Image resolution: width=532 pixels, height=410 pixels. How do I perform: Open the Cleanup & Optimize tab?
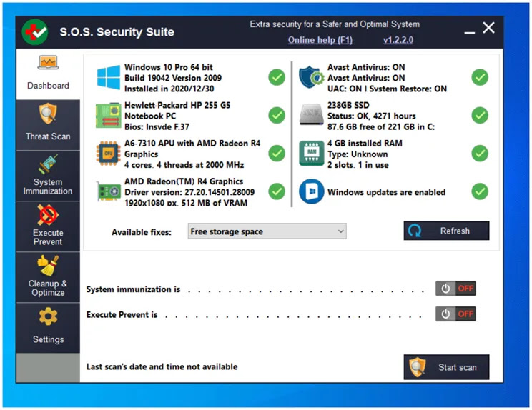tap(48, 278)
